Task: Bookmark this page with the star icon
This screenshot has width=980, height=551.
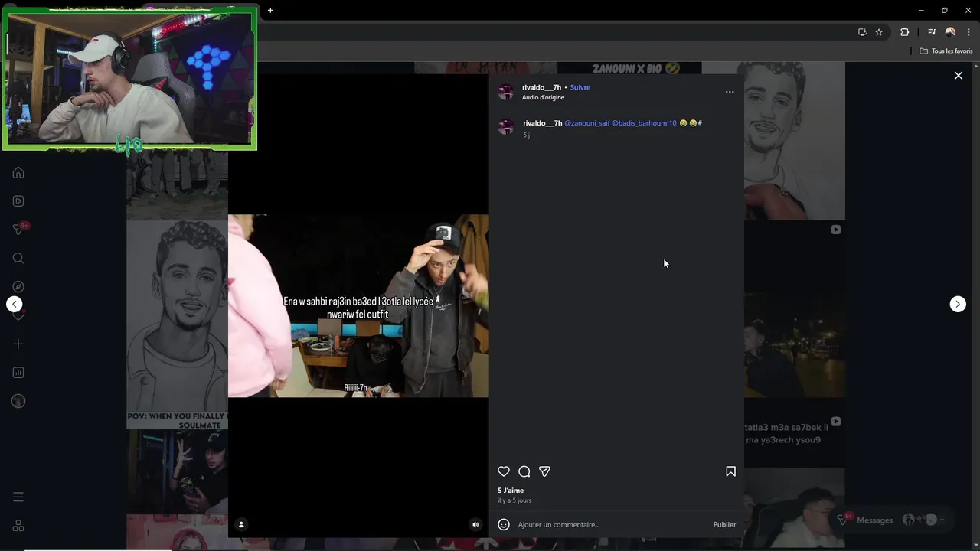Action: (879, 32)
